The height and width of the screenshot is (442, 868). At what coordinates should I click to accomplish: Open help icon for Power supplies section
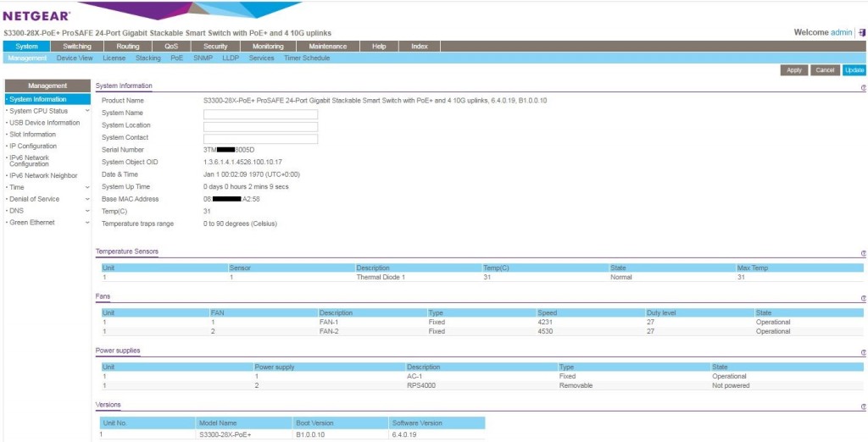point(863,352)
